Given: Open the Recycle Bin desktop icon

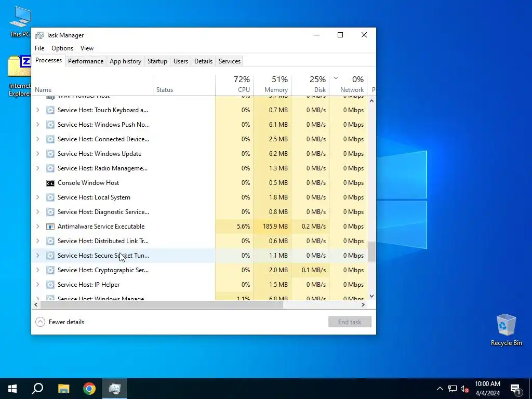Looking at the screenshot, I should [506, 330].
